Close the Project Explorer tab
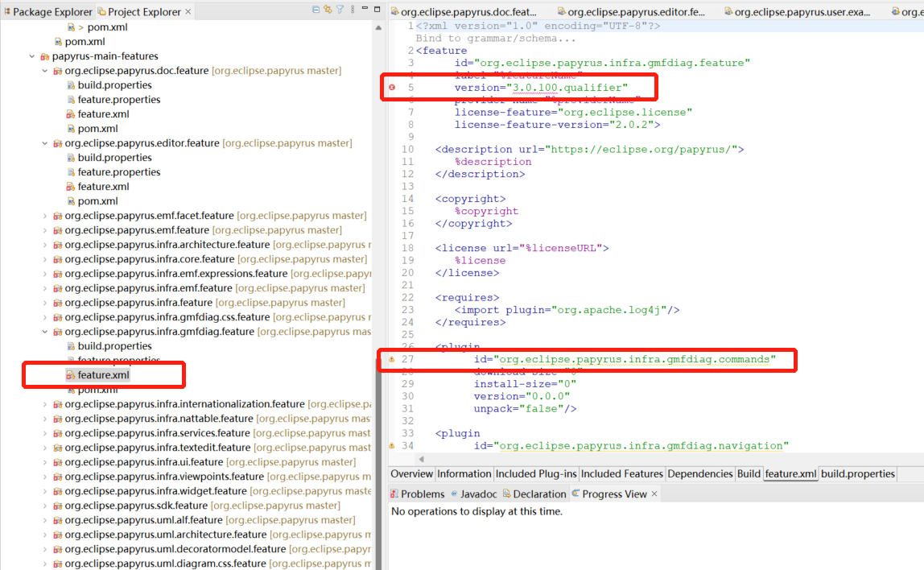The width and height of the screenshot is (924, 570). click(x=188, y=11)
